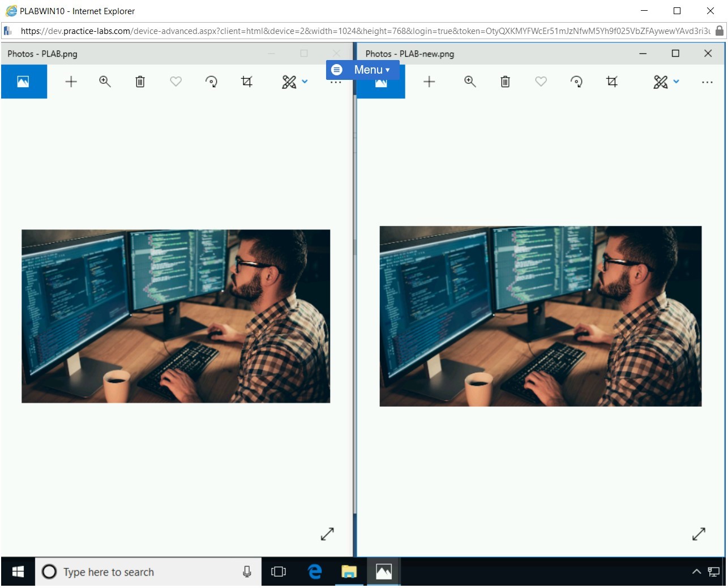Open Edit & Create dropdown in PLAB-new.png window

point(666,82)
